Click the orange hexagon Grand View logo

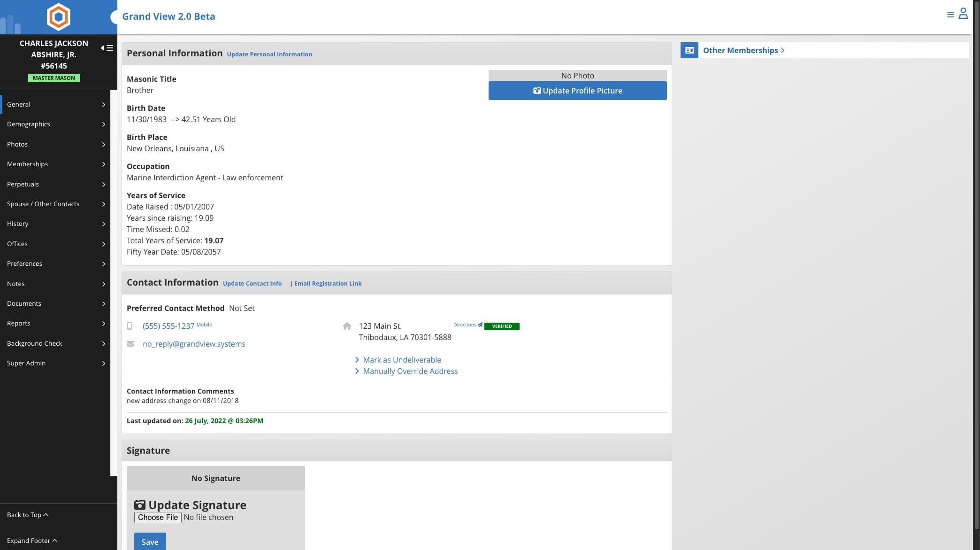pyautogui.click(x=59, y=17)
